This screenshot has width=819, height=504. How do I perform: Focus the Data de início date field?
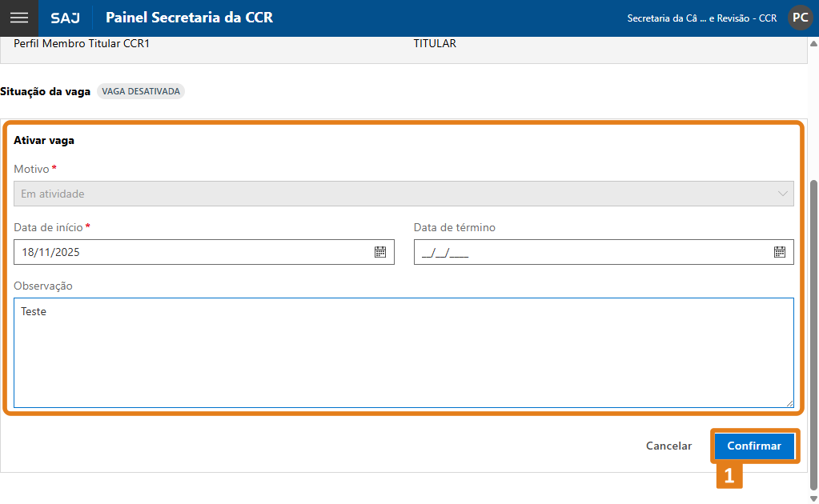tap(192, 252)
